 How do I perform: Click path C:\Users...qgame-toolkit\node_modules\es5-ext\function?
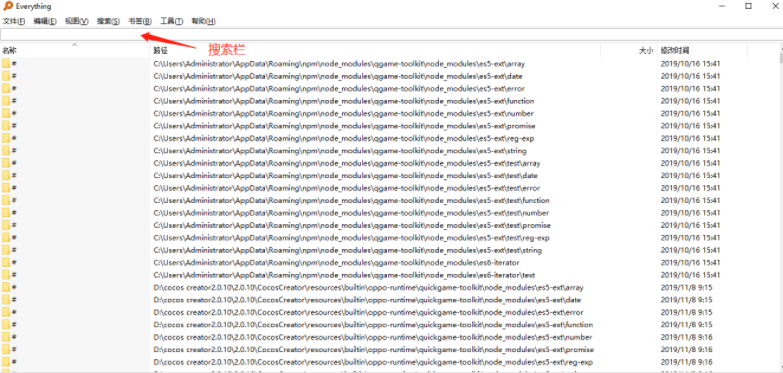[344, 101]
